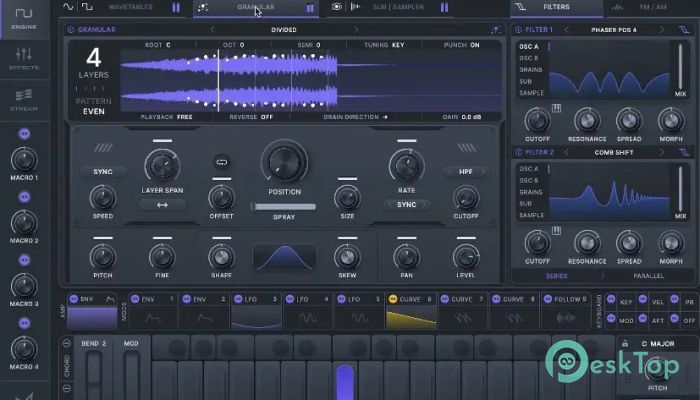Click the Stream icon in sidebar

coord(24,98)
